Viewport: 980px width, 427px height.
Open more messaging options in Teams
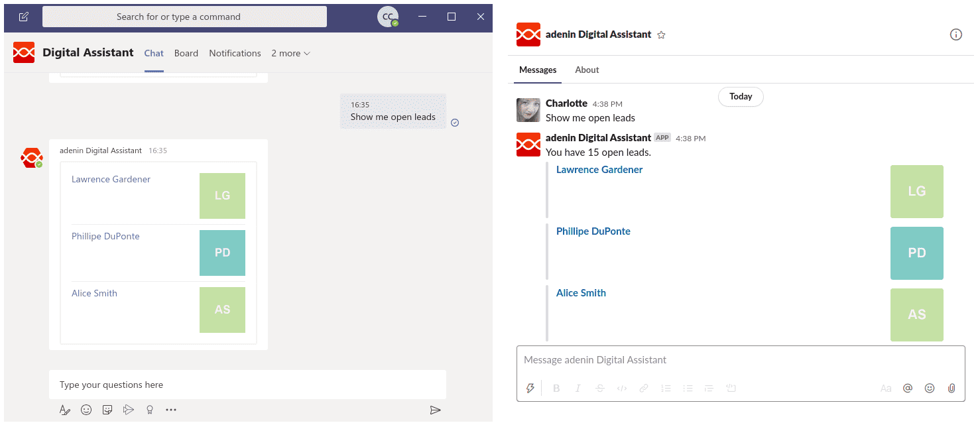(x=171, y=410)
